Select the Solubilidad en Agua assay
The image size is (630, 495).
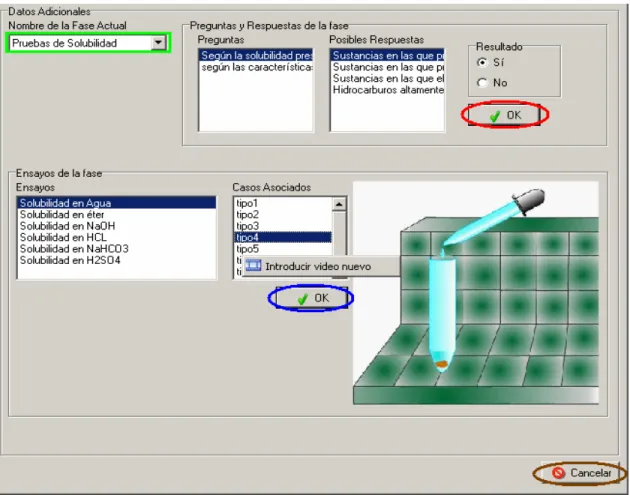[117, 203]
